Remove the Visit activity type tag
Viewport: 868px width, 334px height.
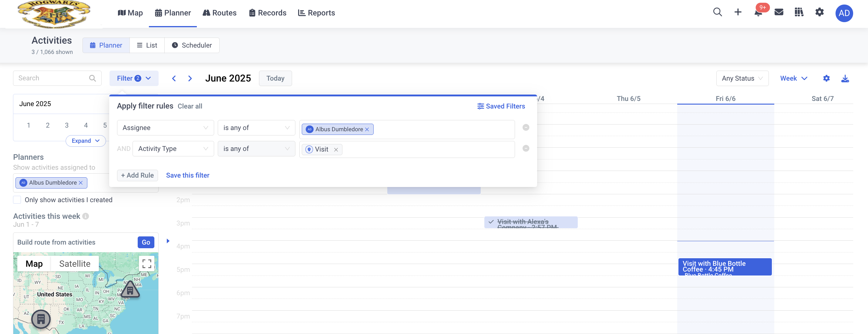click(336, 149)
